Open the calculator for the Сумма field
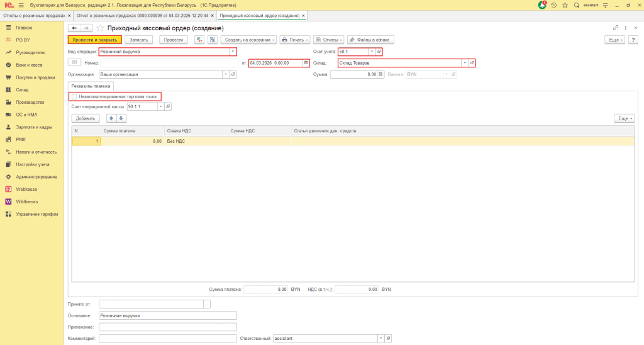 coord(380,74)
